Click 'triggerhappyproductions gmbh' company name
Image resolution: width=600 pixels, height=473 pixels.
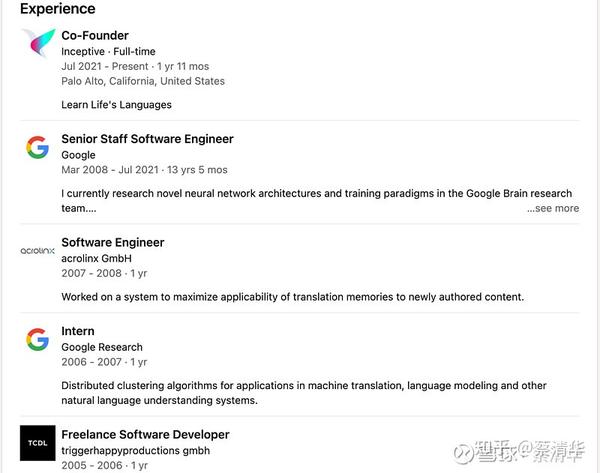click(135, 450)
